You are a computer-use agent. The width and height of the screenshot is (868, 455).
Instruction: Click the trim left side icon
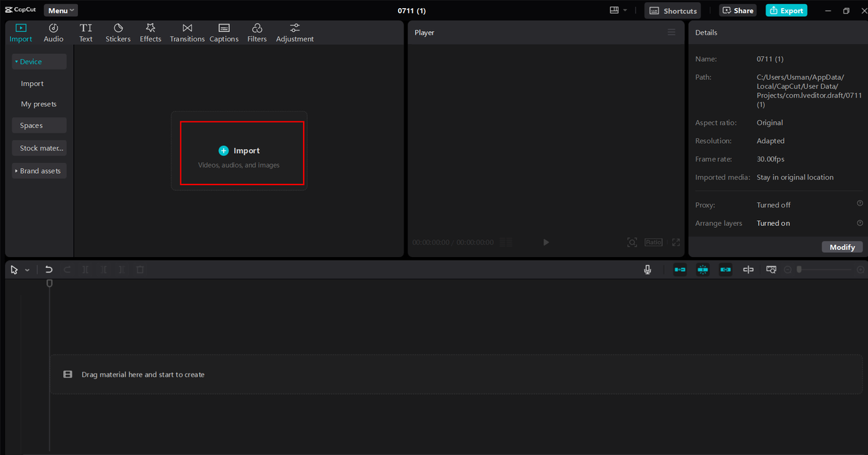[x=104, y=269]
